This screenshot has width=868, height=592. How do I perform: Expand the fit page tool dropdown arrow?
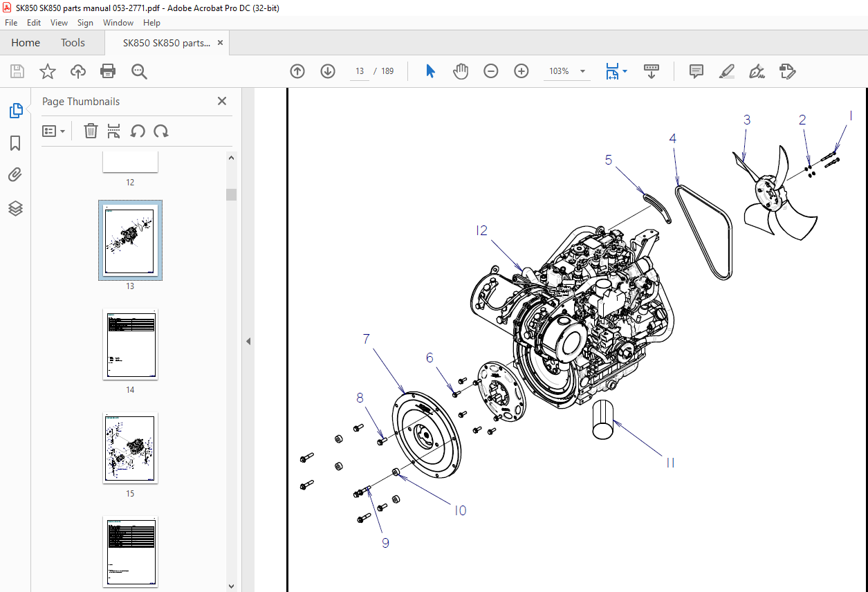(625, 71)
